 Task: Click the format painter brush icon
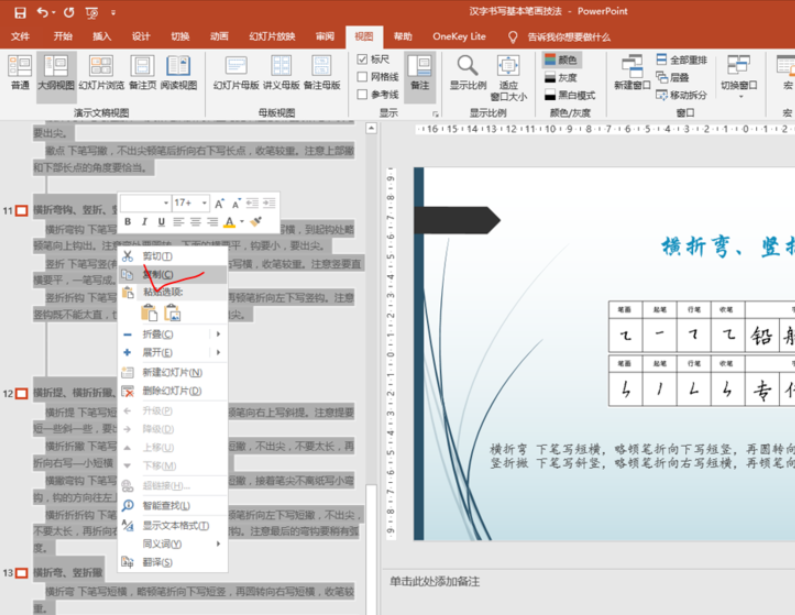point(256,222)
